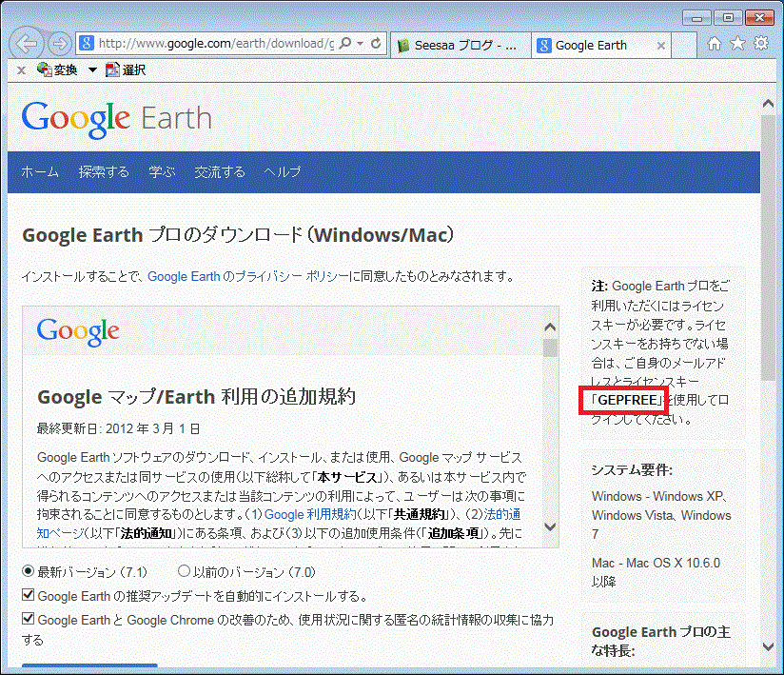Refresh the page with the reload icon
The width and height of the screenshot is (784, 675).
click(376, 44)
